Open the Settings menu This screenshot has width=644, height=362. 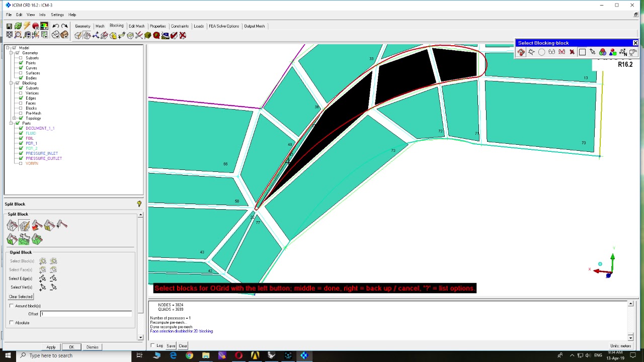coord(57,15)
